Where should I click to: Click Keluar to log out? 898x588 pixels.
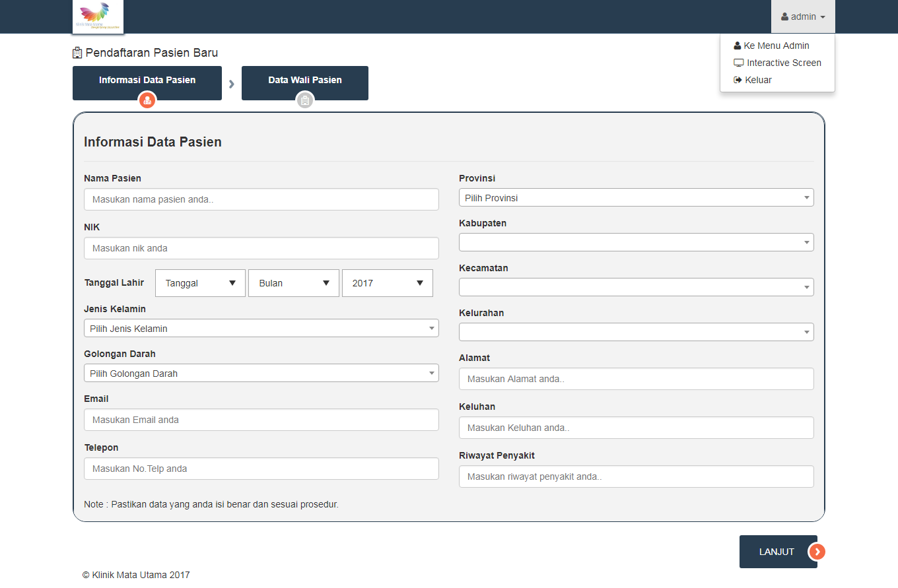point(757,80)
